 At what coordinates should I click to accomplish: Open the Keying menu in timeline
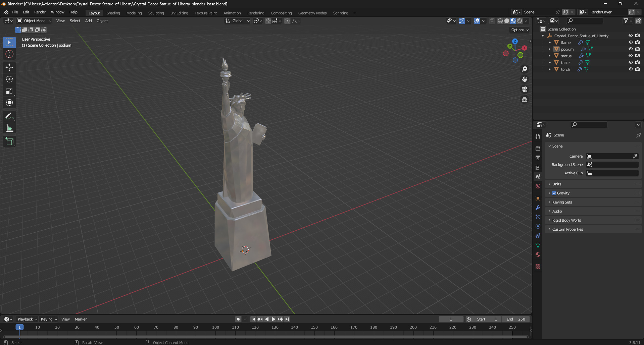tap(49, 319)
